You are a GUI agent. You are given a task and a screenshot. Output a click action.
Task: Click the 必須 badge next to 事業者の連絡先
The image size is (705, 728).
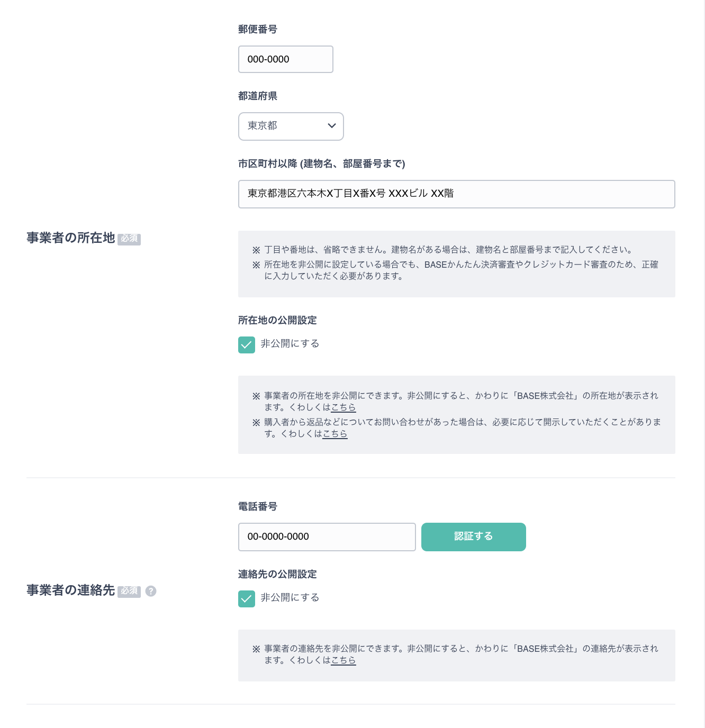(x=129, y=591)
